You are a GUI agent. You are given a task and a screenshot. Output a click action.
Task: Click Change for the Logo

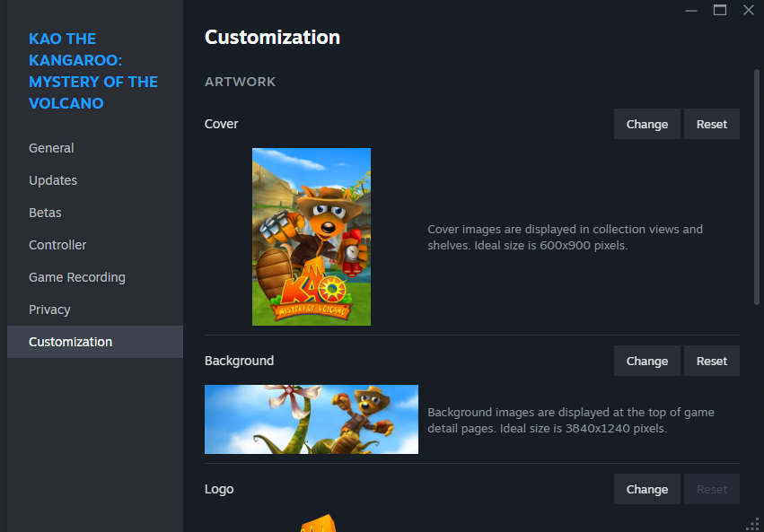click(x=646, y=489)
